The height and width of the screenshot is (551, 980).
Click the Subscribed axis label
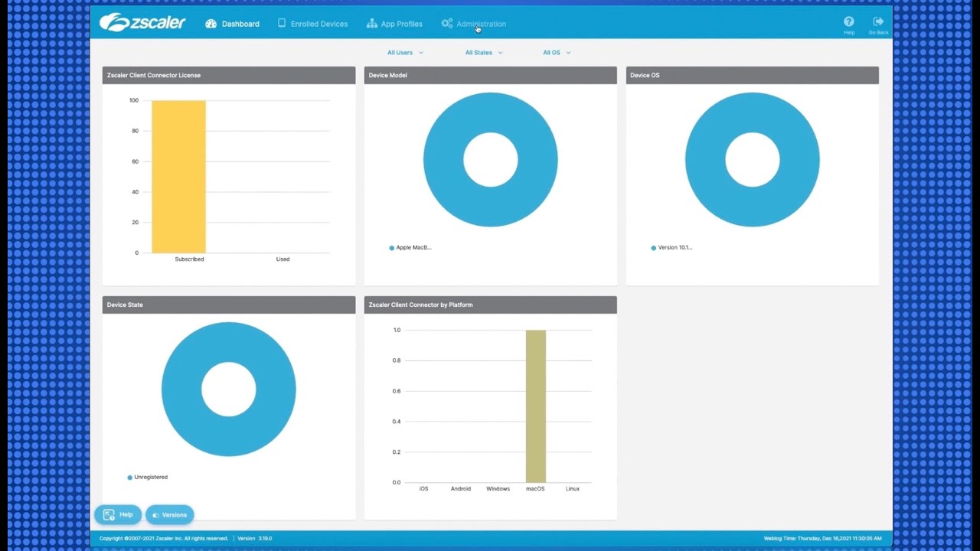[189, 259]
